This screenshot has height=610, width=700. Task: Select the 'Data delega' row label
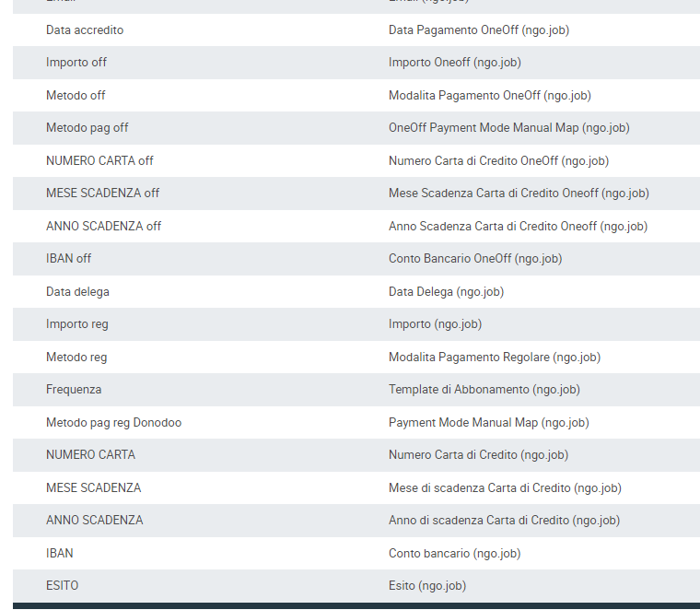(77, 292)
